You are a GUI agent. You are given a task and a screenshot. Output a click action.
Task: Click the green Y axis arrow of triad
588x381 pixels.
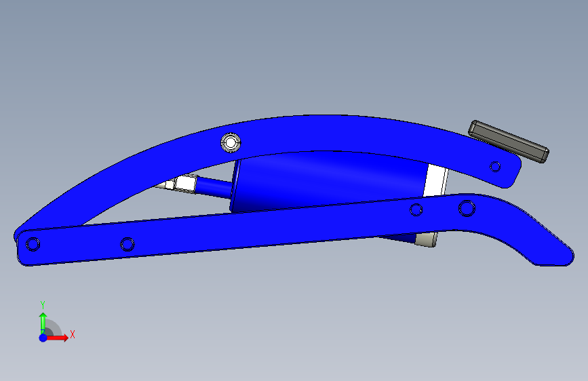[x=43, y=323]
